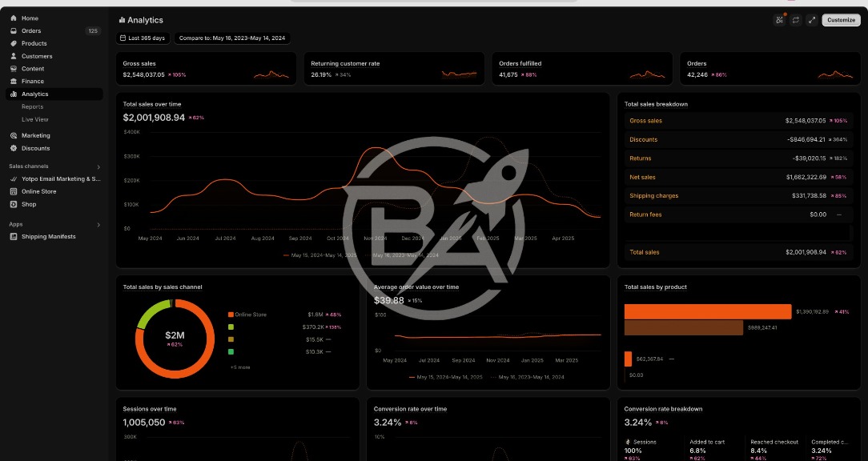Click Returns row in sales breakdown
The image size is (868, 461).
click(x=738, y=158)
